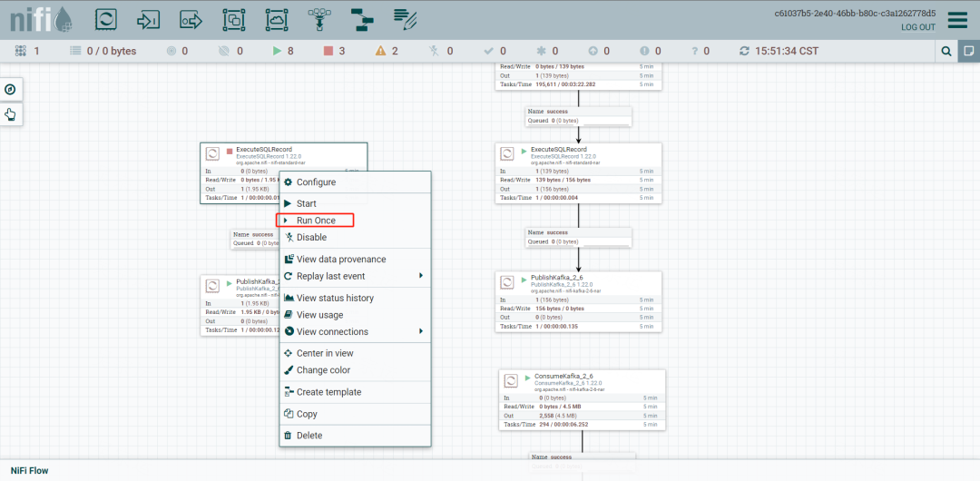980x481 pixels.
Task: Click the right-side ExecuteSQLRecord processor icon
Action: tap(509, 154)
